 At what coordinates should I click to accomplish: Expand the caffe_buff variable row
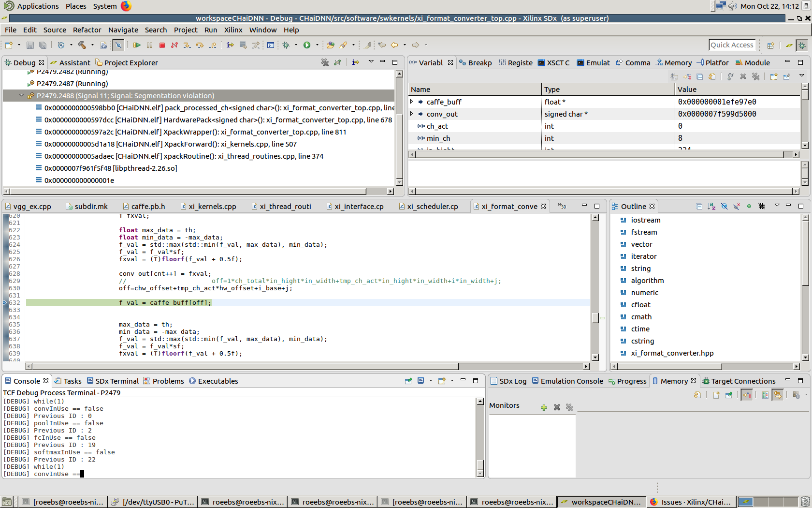coord(412,102)
